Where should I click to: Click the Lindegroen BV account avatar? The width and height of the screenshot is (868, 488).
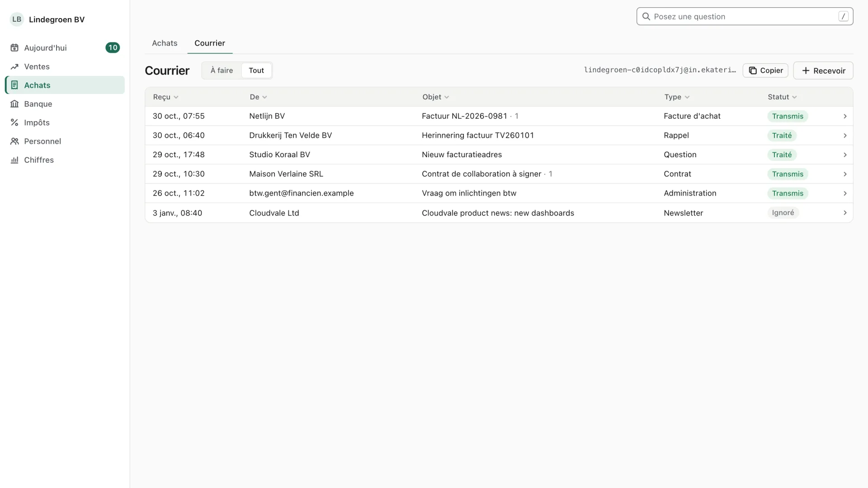17,19
